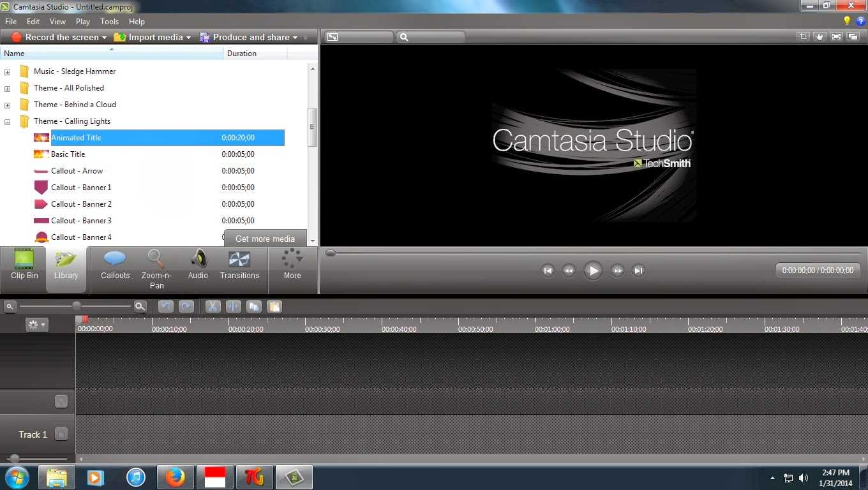Viewport: 868px width, 490px height.
Task: Open the View menu
Action: (57, 21)
